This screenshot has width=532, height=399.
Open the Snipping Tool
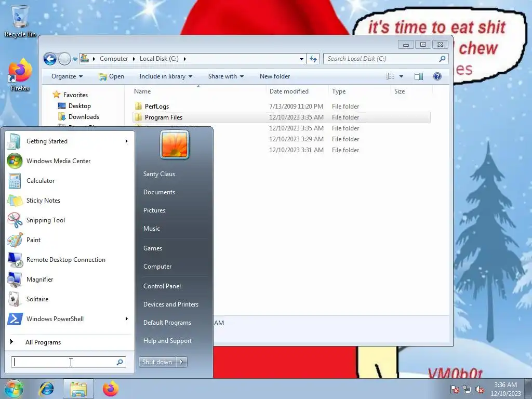tap(70, 220)
